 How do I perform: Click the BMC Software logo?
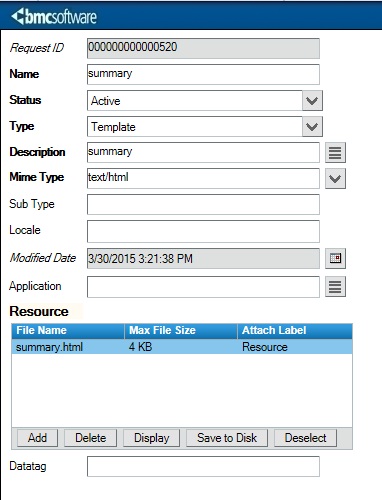click(54, 17)
